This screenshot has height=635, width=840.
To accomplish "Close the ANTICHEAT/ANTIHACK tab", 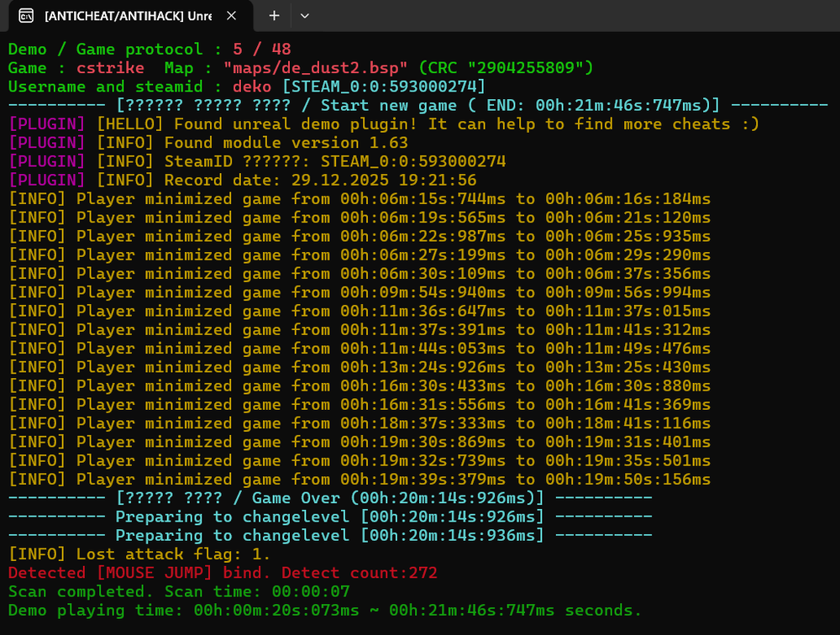I will pyautogui.click(x=232, y=15).
